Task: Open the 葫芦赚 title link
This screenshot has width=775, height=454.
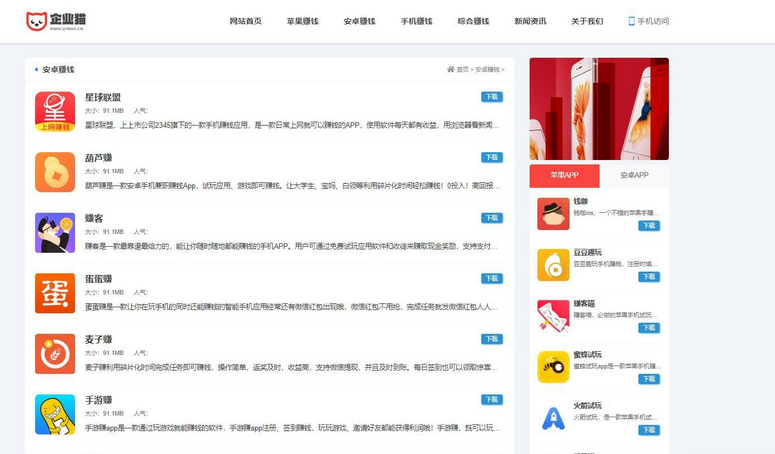Action: pos(98,158)
